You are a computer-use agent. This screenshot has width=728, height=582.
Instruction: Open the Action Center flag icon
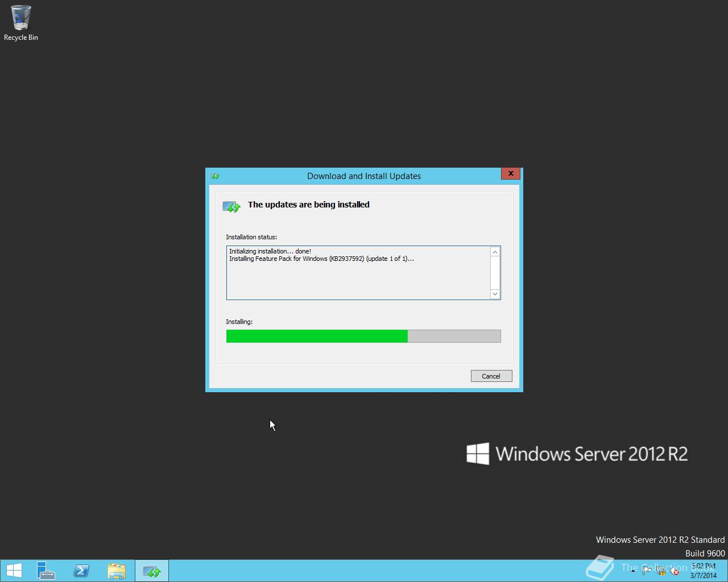click(647, 571)
